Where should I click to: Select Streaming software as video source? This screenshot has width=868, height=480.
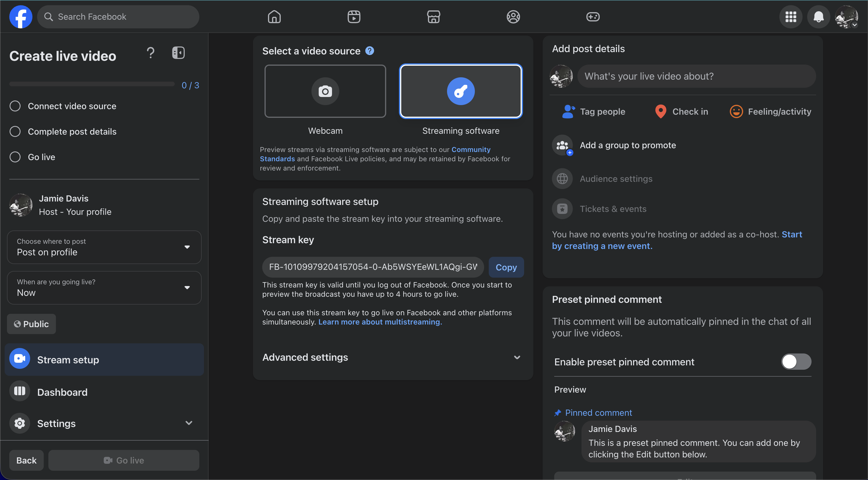461,91
